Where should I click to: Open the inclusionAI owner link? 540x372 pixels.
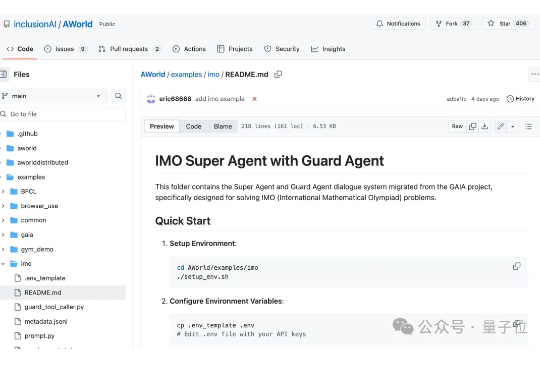pyautogui.click(x=35, y=24)
